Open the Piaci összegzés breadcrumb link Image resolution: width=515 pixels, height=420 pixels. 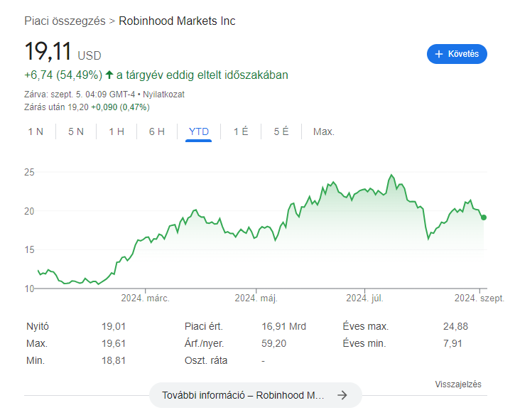[65, 21]
